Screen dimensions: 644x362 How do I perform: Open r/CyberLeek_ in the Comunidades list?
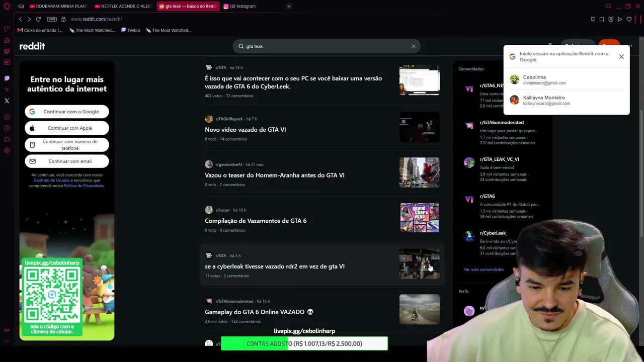click(x=494, y=233)
